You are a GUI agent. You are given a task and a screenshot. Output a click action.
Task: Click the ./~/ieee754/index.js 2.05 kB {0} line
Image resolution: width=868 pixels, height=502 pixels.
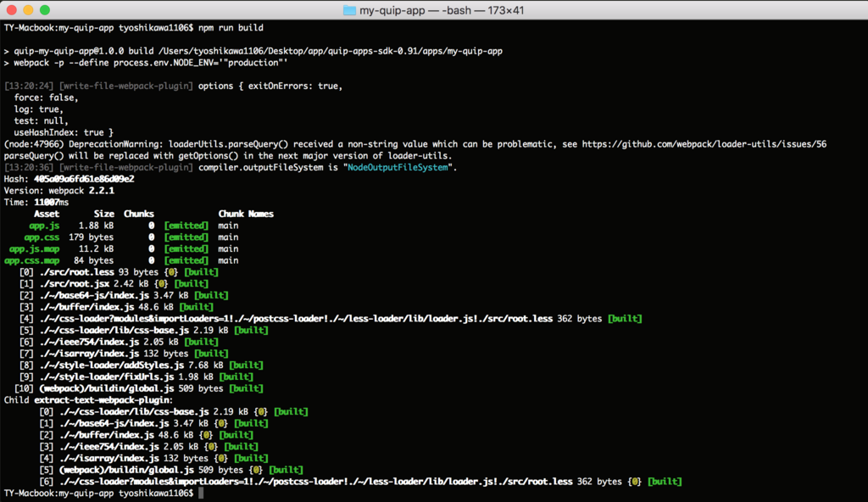149,447
